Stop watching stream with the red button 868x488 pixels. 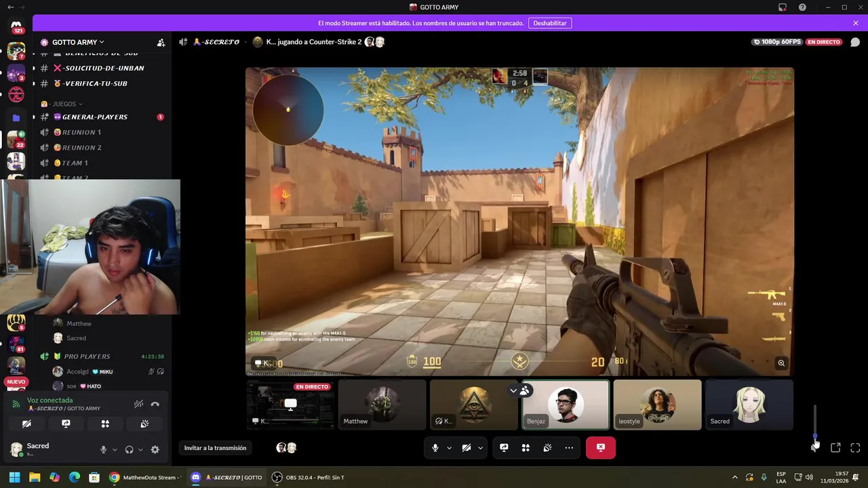[601, 448]
